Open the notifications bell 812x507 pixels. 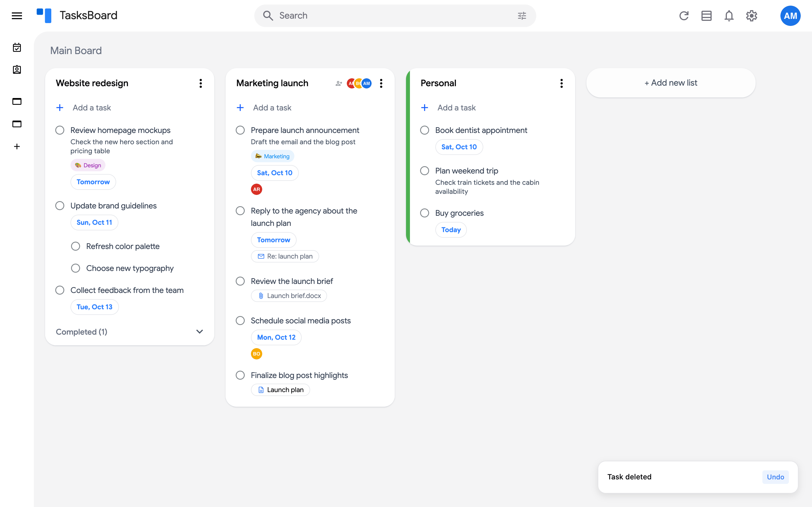click(729, 16)
